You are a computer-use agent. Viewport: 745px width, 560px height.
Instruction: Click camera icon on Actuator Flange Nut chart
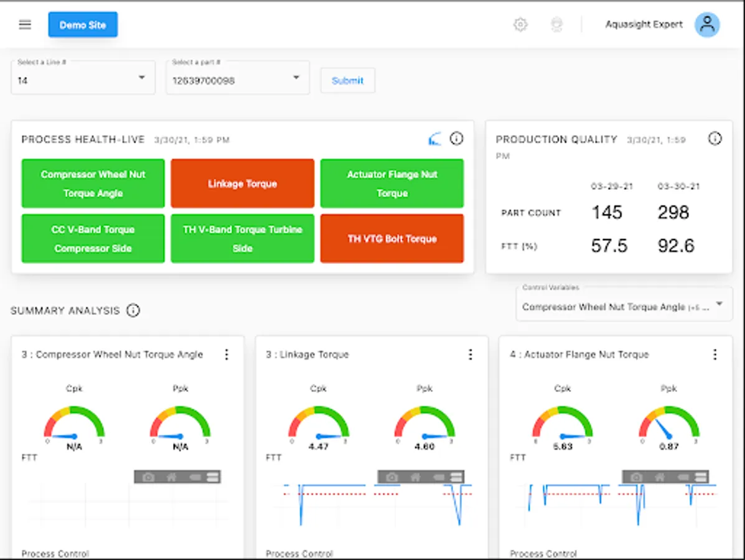coord(636,477)
